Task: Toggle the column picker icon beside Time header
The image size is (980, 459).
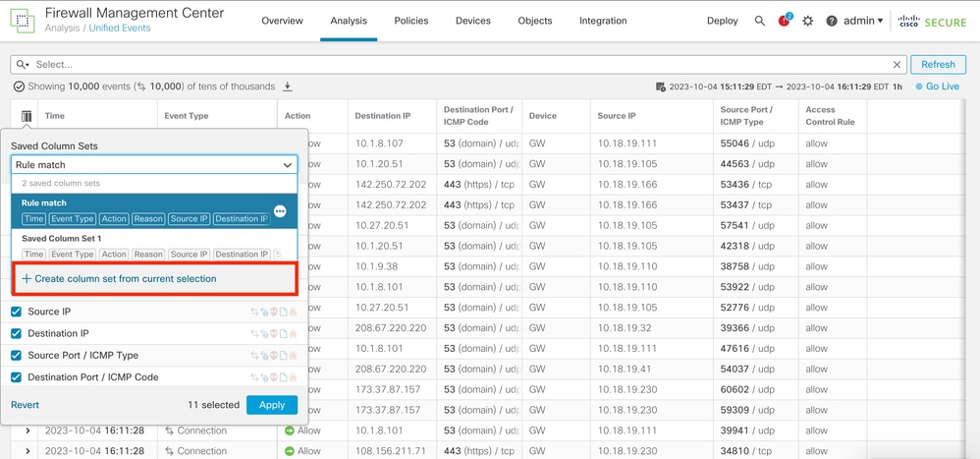Action: click(27, 116)
